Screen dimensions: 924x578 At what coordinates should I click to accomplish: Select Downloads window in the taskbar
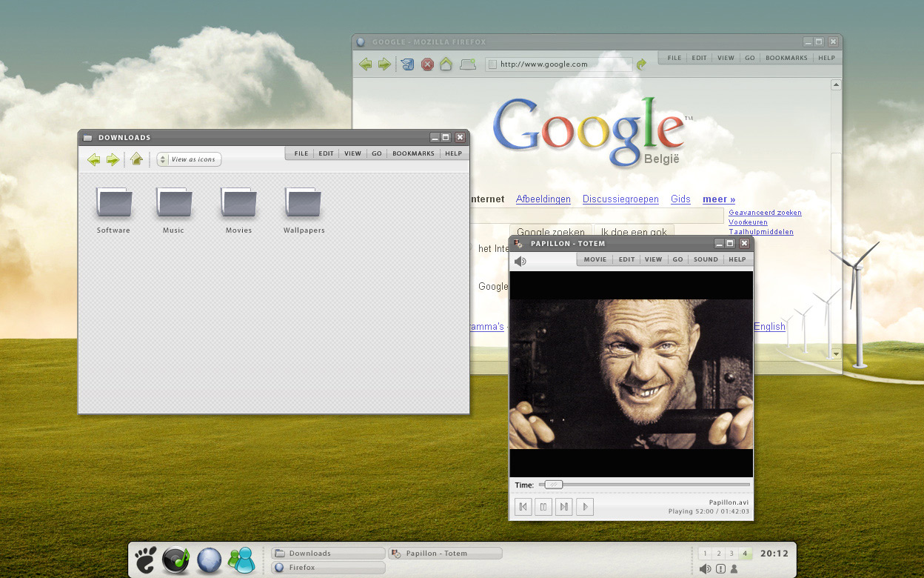328,554
